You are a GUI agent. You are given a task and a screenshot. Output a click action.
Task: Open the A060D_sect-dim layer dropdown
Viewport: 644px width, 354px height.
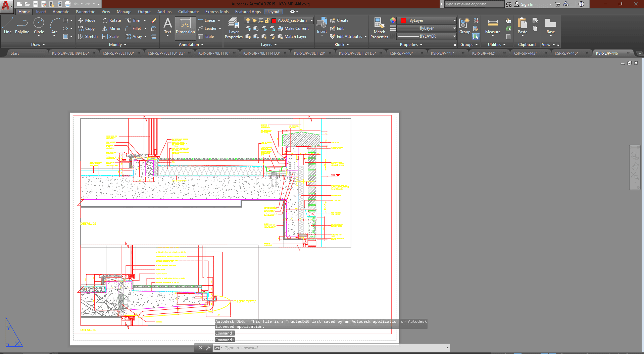[x=311, y=20]
